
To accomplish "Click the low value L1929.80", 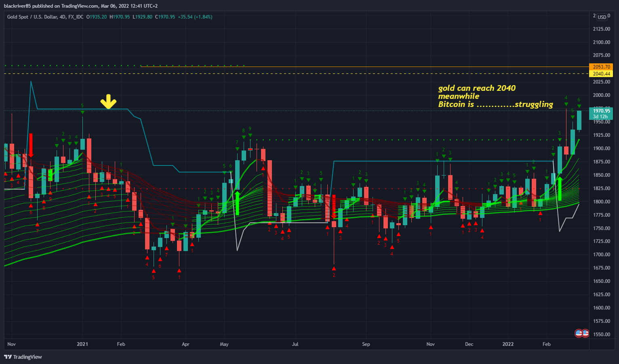I will click(x=142, y=17).
